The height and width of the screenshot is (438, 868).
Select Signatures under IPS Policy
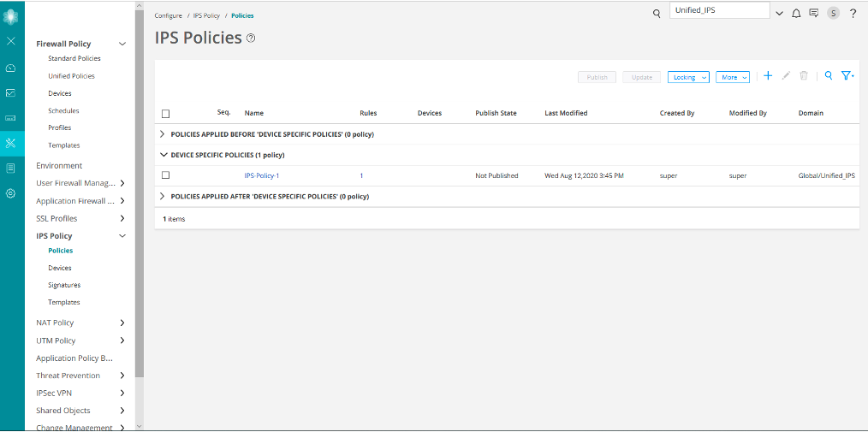pyautogui.click(x=64, y=285)
